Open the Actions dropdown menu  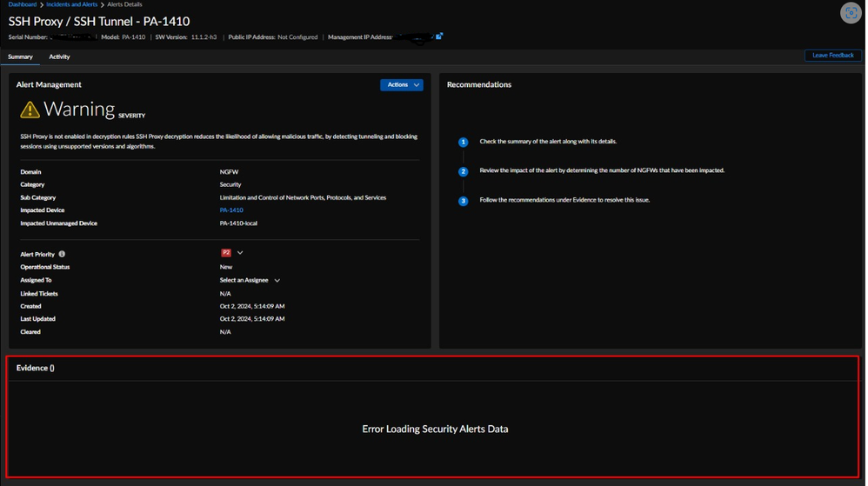[x=401, y=85]
